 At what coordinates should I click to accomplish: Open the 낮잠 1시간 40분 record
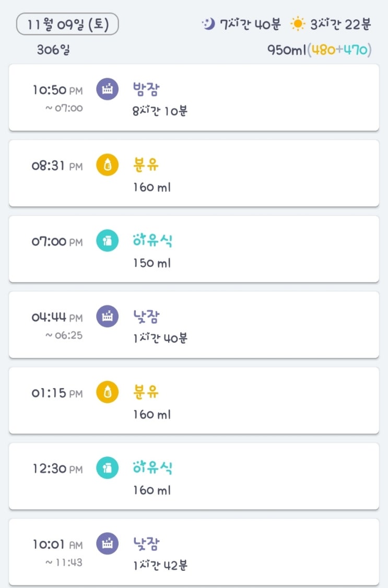pos(235,325)
